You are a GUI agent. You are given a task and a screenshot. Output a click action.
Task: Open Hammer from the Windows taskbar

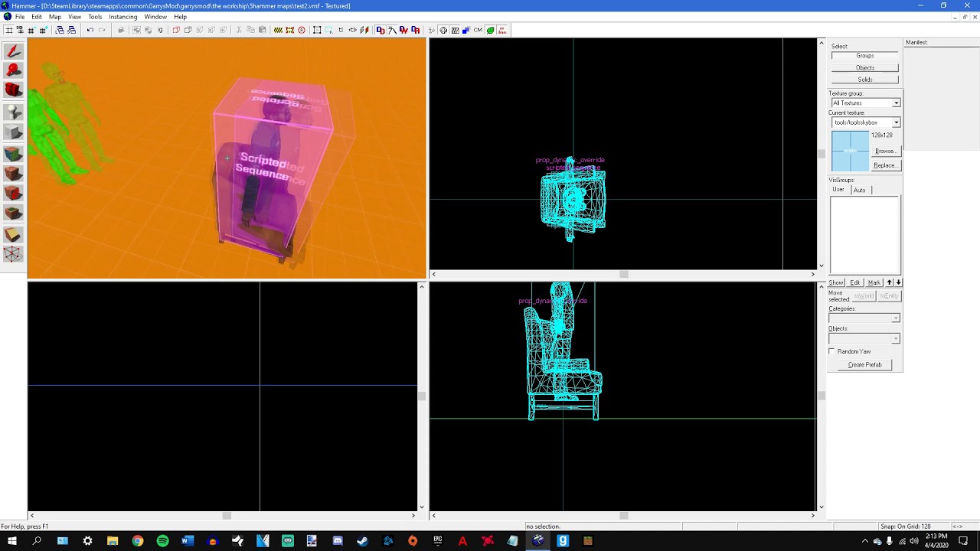tap(537, 541)
